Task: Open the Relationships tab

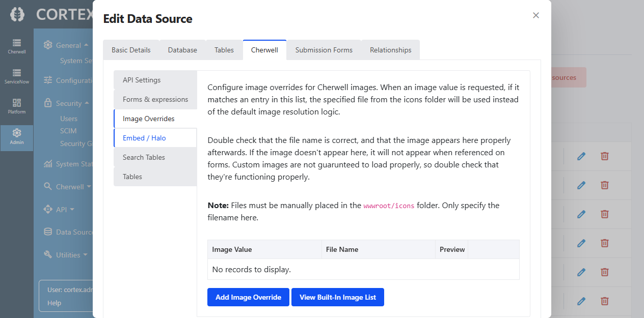Action: click(x=391, y=50)
